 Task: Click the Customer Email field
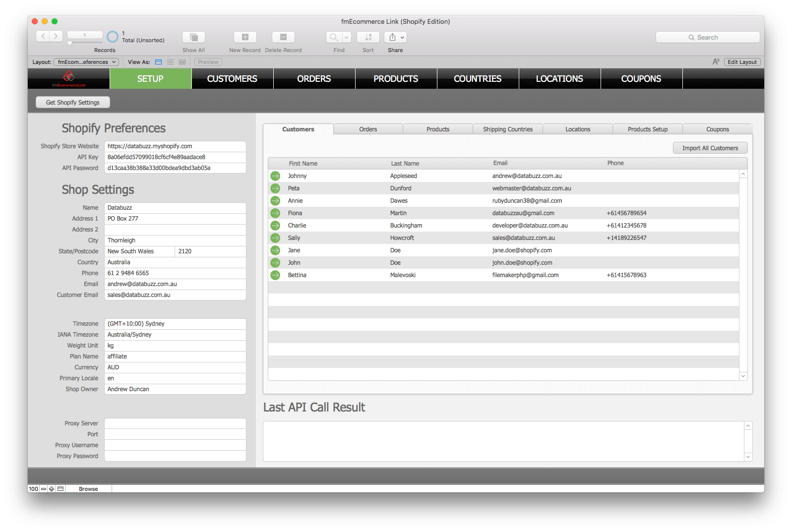point(175,295)
